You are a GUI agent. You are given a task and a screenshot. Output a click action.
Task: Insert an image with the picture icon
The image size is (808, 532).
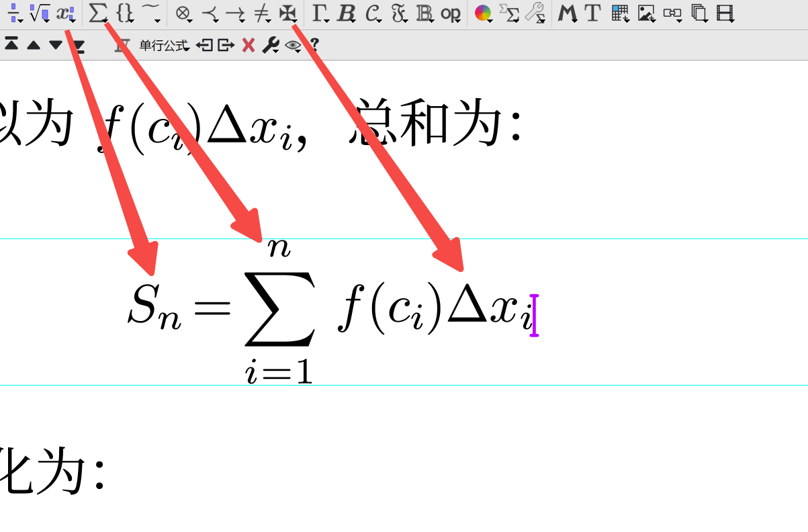click(x=646, y=13)
